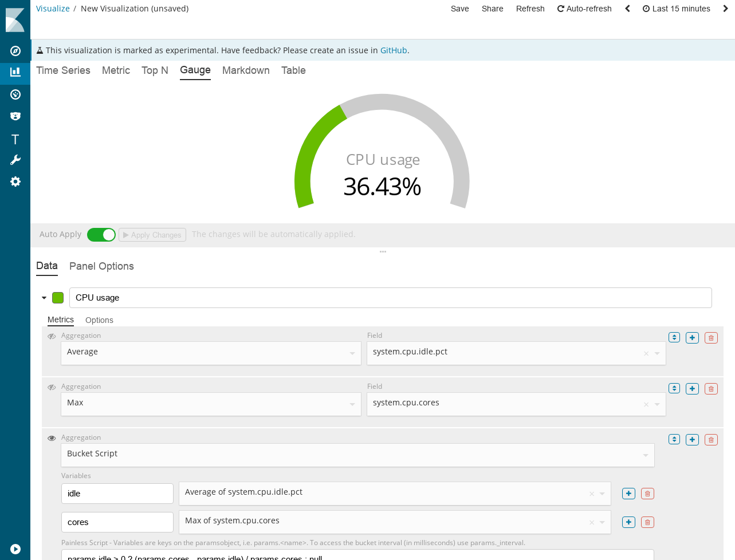This screenshot has width=735, height=560.
Task: Open Discover from the compass sidebar icon
Action: click(15, 51)
